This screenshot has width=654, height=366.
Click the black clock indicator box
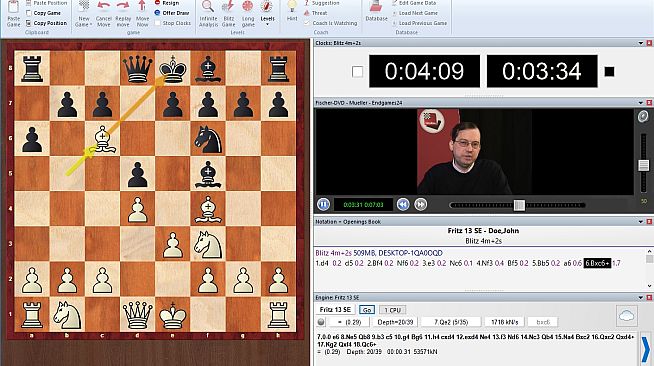pos(609,72)
